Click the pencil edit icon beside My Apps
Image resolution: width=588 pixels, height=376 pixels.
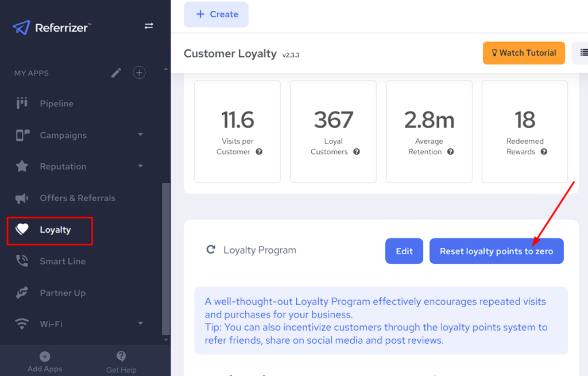[x=117, y=73]
